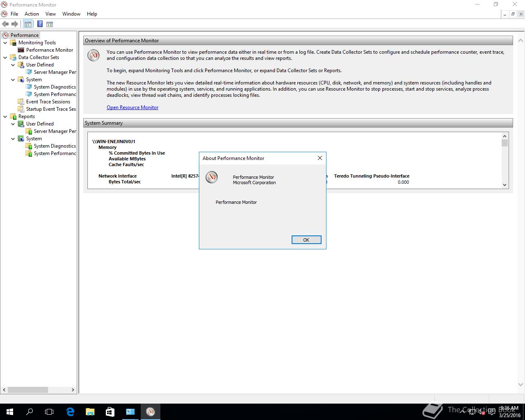
Task: Click System Summary scrollbar up arrow
Action: pyautogui.click(x=505, y=136)
